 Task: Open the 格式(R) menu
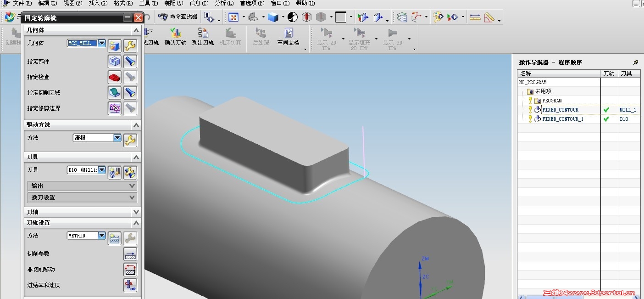pyautogui.click(x=123, y=3)
